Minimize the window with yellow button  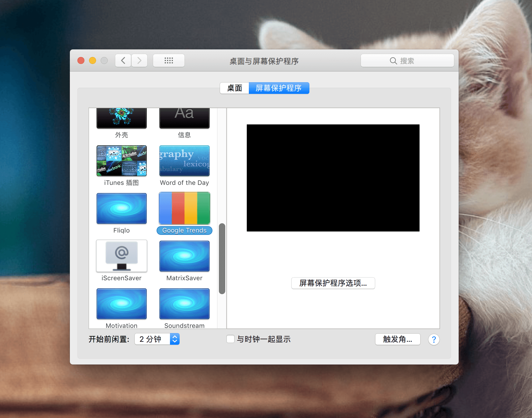[x=93, y=60]
